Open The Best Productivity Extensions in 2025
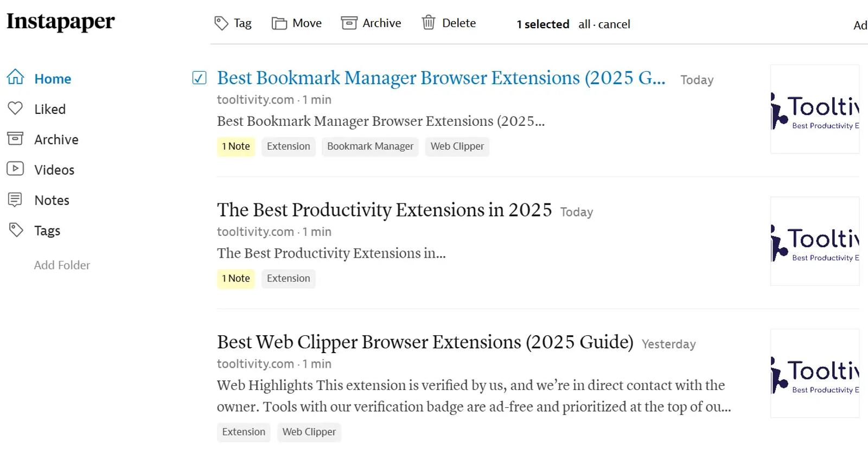868x454 pixels. [x=384, y=209]
